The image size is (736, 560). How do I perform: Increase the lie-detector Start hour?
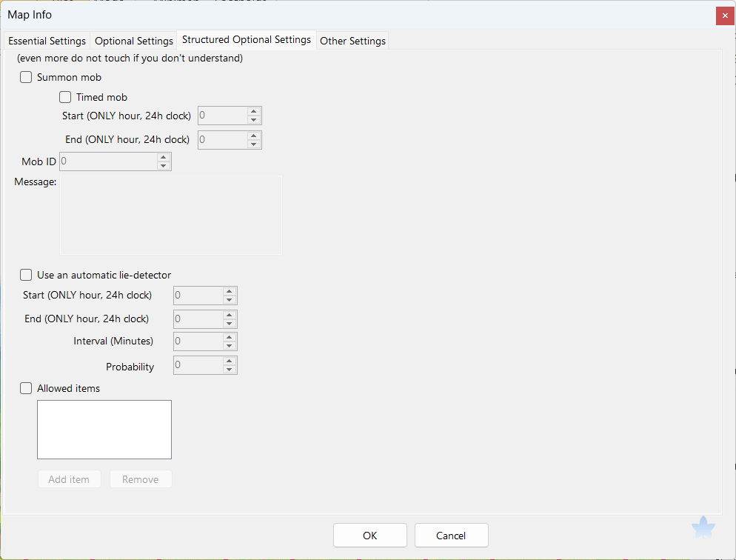(229, 292)
